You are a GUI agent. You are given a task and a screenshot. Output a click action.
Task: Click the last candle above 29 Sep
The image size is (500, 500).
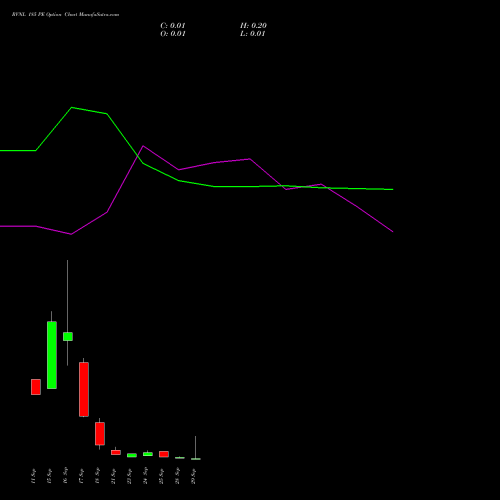(x=196, y=459)
